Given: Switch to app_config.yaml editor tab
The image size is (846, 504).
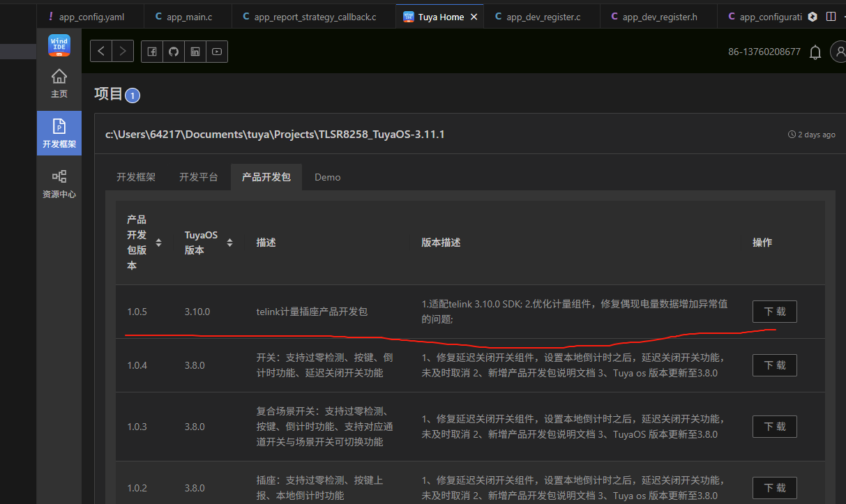Looking at the screenshot, I should click(x=91, y=17).
